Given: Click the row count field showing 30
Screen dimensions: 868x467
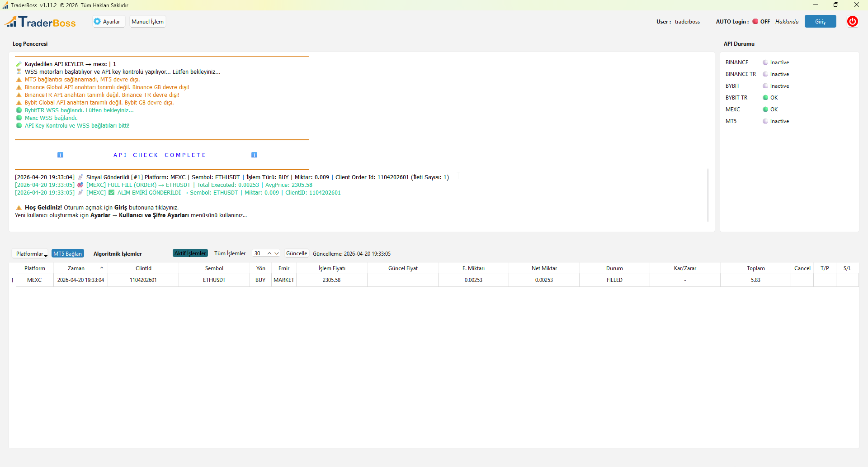Looking at the screenshot, I should coord(259,253).
